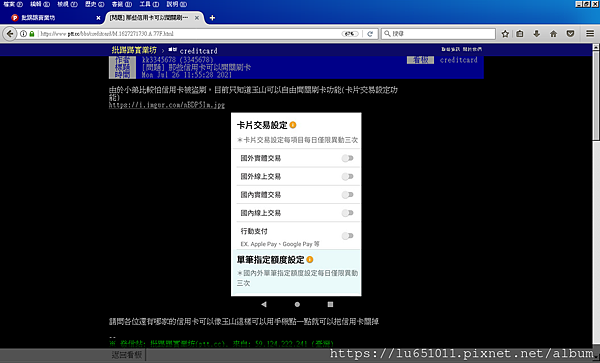Click the green padlock security icon

click(32, 34)
